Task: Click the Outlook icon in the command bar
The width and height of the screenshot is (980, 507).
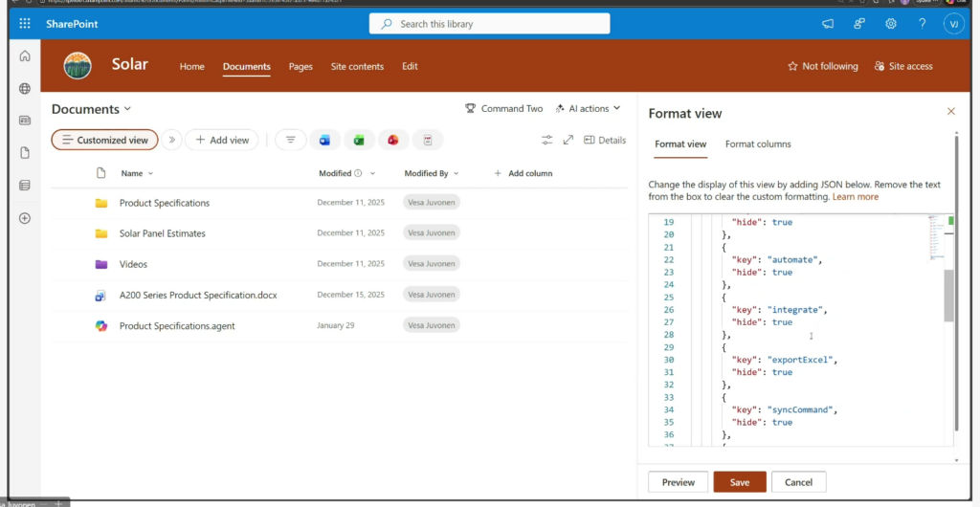Action: pyautogui.click(x=324, y=141)
